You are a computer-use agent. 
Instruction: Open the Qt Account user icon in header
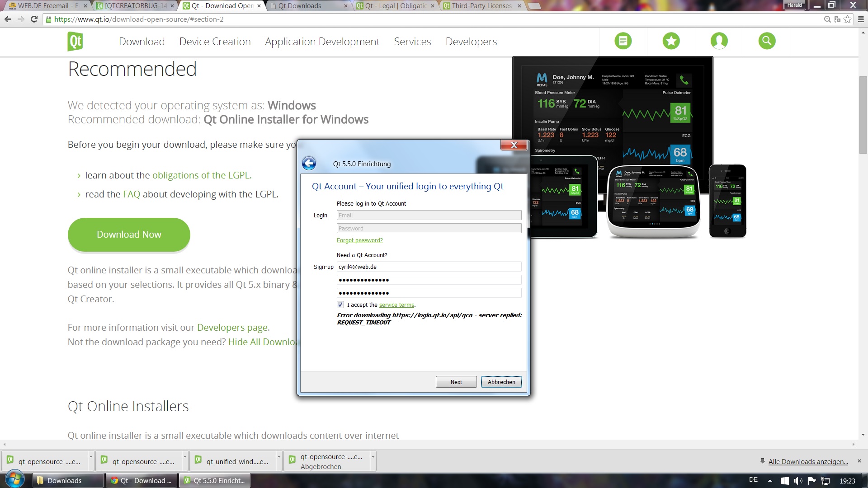(x=719, y=41)
